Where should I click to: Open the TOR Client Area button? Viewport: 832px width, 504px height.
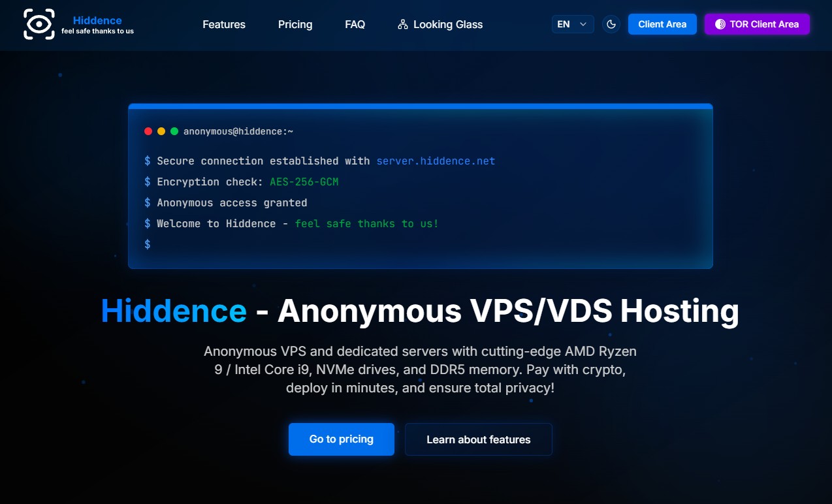(757, 24)
